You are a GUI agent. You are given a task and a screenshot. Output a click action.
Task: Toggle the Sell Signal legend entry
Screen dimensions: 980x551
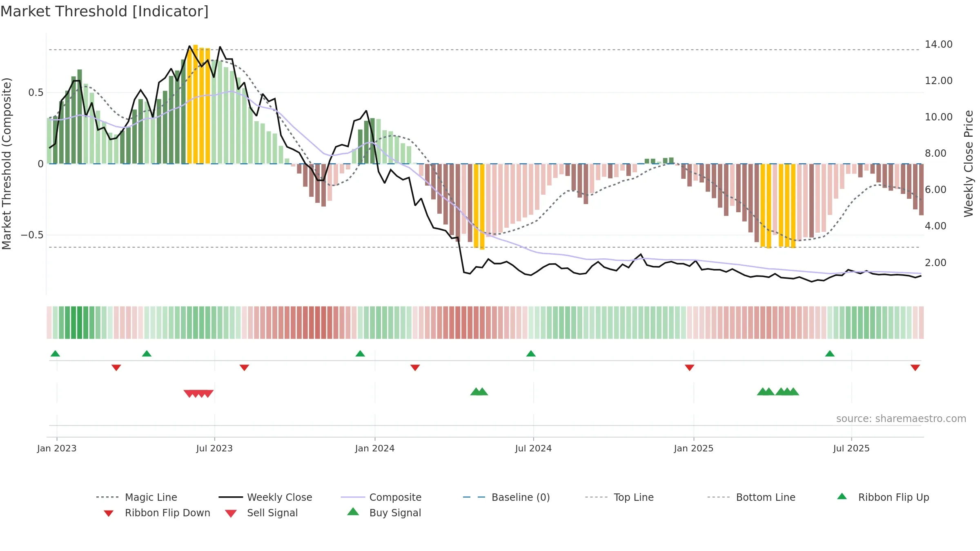point(261,513)
